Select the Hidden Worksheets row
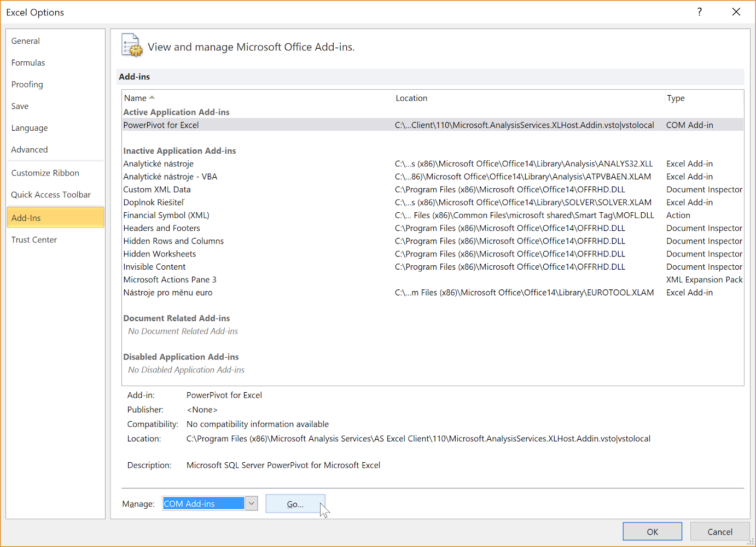Screen dimensions: 756x547 pos(433,254)
